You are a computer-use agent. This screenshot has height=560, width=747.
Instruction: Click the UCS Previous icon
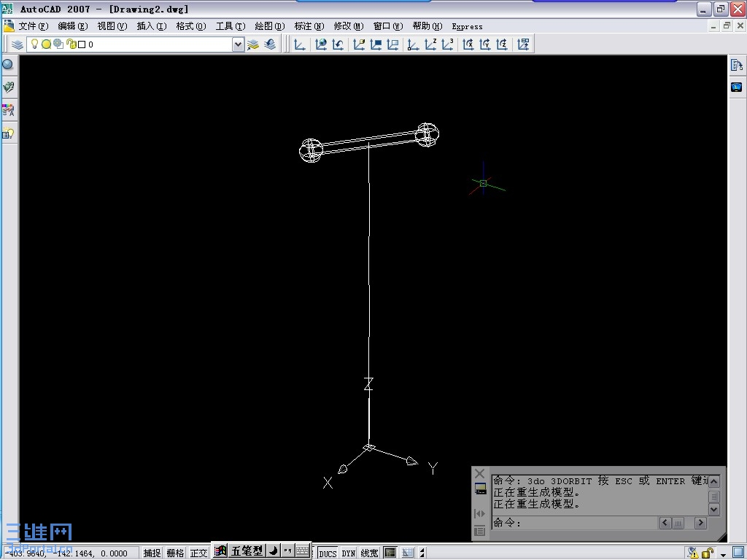[338, 44]
